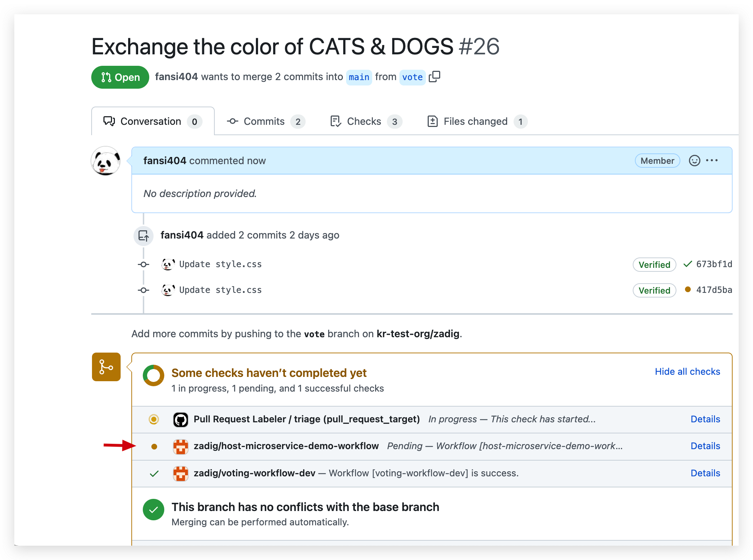Click the orange merge status icon
Image resolution: width=753 pixels, height=560 pixels.
point(106,367)
